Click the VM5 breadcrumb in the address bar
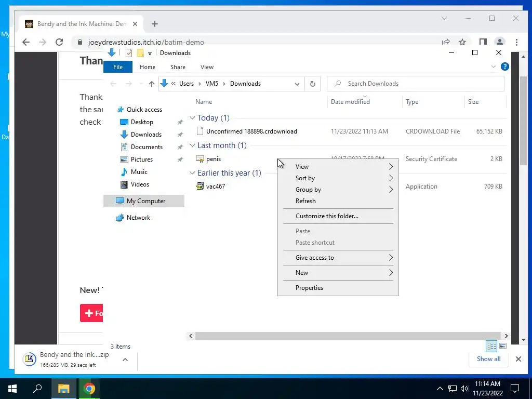The image size is (532, 399). pyautogui.click(x=212, y=84)
